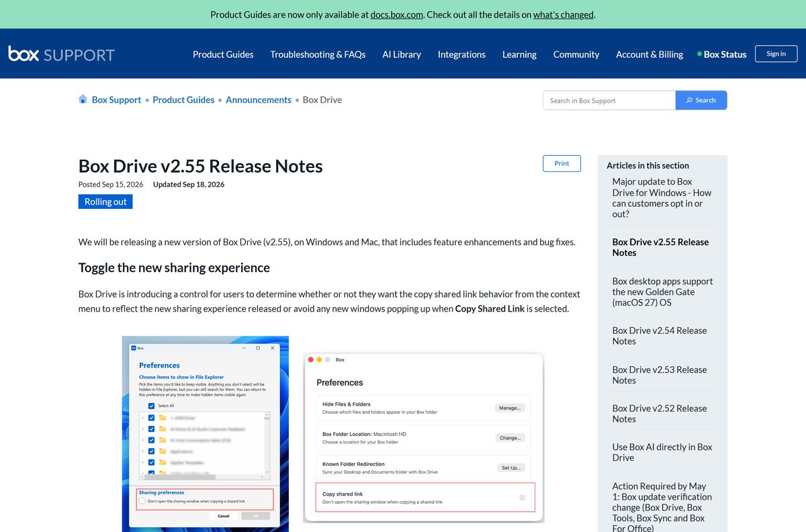Print the article with the Print button

[562, 163]
